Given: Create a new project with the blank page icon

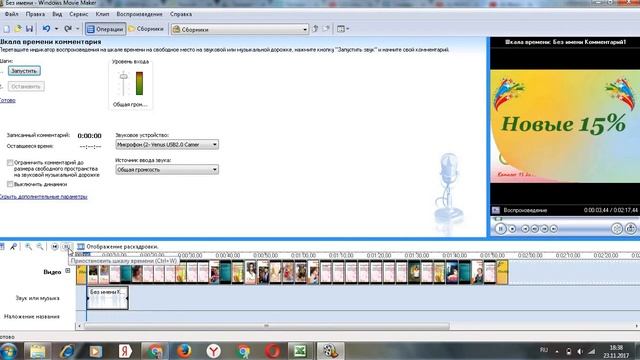Looking at the screenshot, I should 7,29.
